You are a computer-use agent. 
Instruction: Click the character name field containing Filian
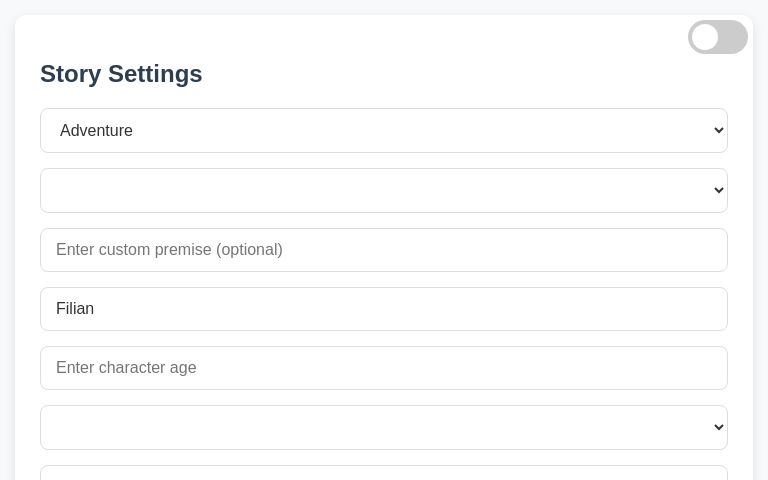coord(383,309)
